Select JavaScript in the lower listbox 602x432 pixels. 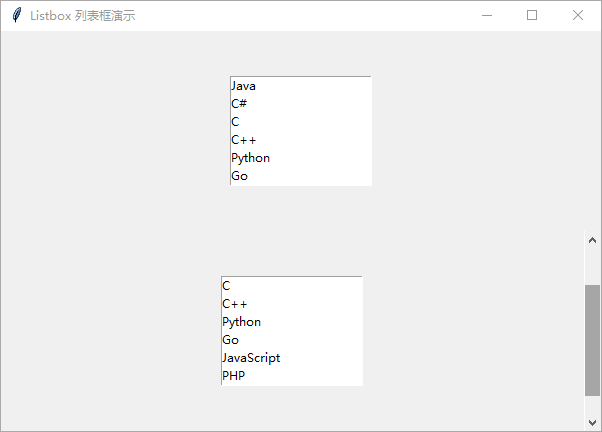click(292, 358)
